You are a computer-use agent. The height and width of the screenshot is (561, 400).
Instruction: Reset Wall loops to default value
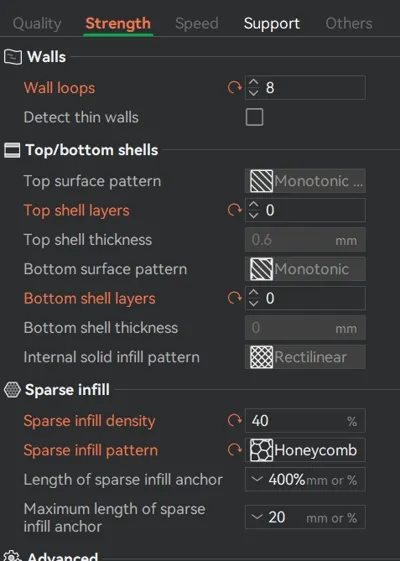pos(235,87)
